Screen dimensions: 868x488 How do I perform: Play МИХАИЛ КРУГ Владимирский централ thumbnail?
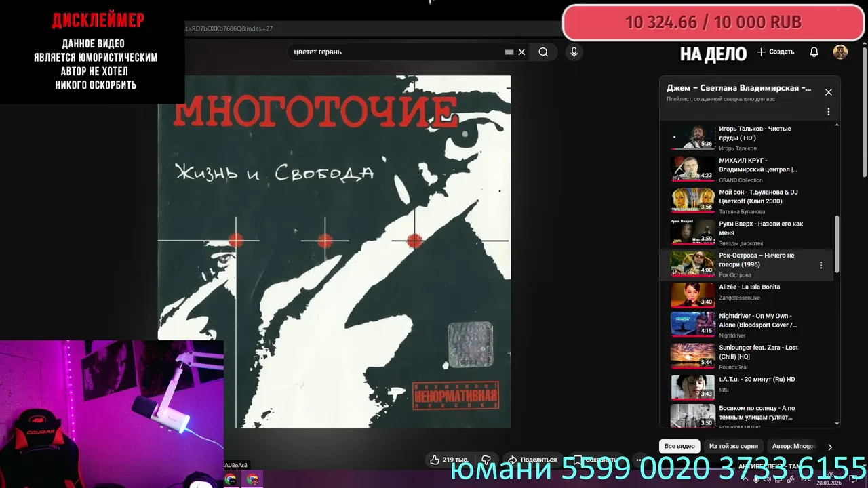pyautogui.click(x=692, y=169)
